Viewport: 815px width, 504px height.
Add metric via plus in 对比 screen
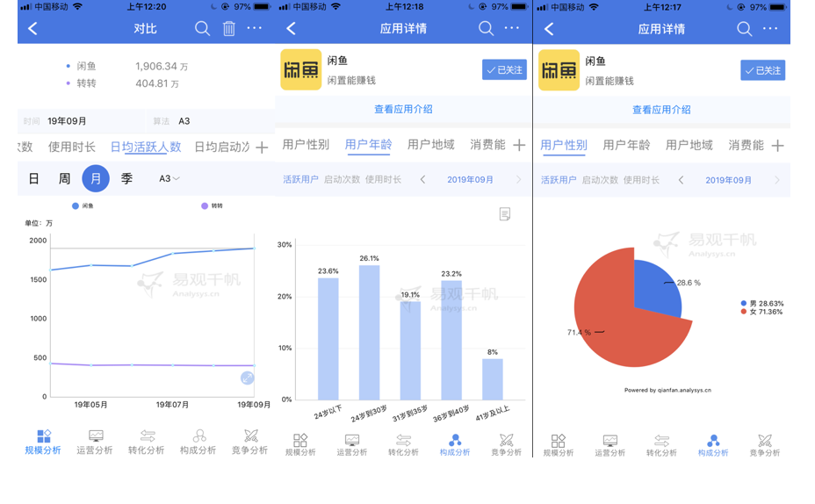(262, 148)
